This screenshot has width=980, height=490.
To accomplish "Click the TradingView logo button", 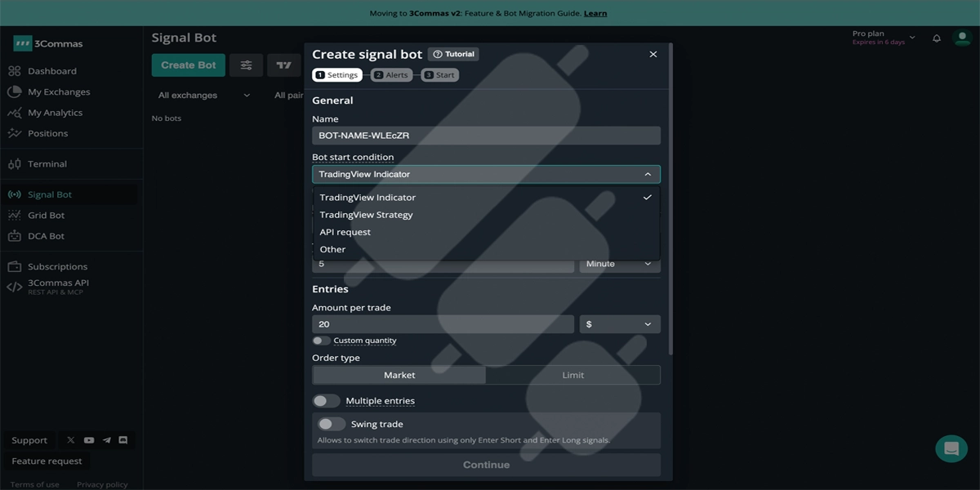I will [x=284, y=65].
